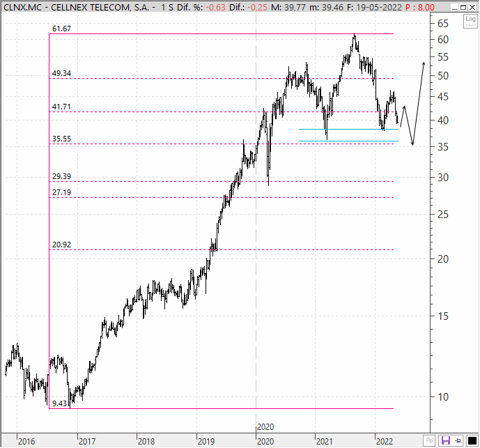Click the 55 price axis value

(x=443, y=57)
